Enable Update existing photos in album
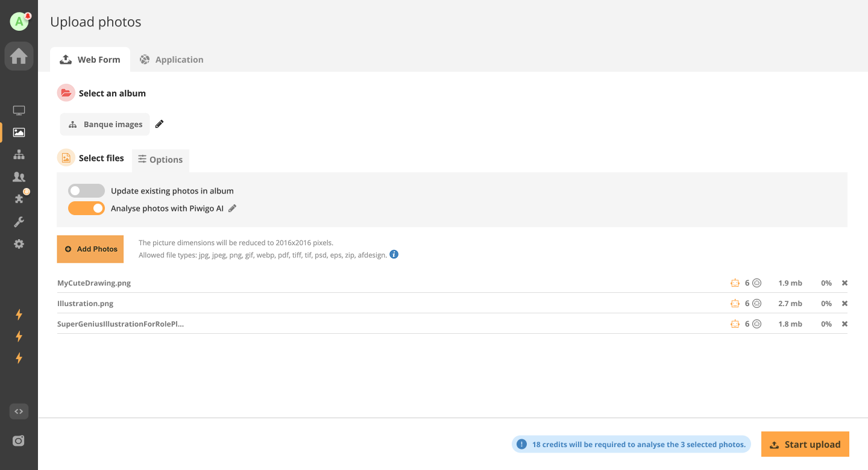The height and width of the screenshot is (470, 868). [x=86, y=191]
